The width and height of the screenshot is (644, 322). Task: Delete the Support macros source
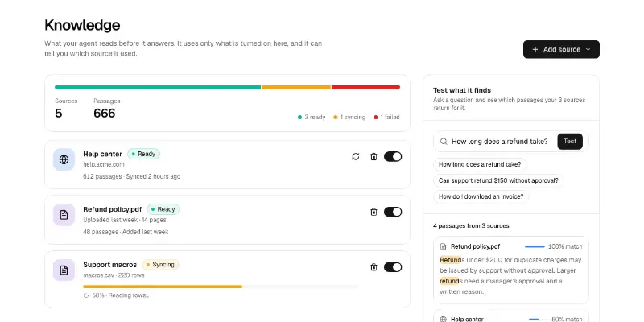pyautogui.click(x=374, y=267)
